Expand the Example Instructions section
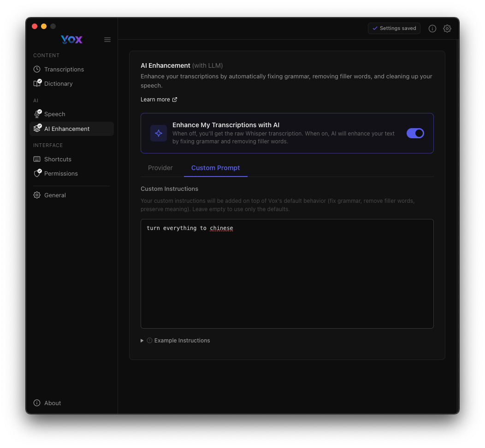 coord(176,340)
